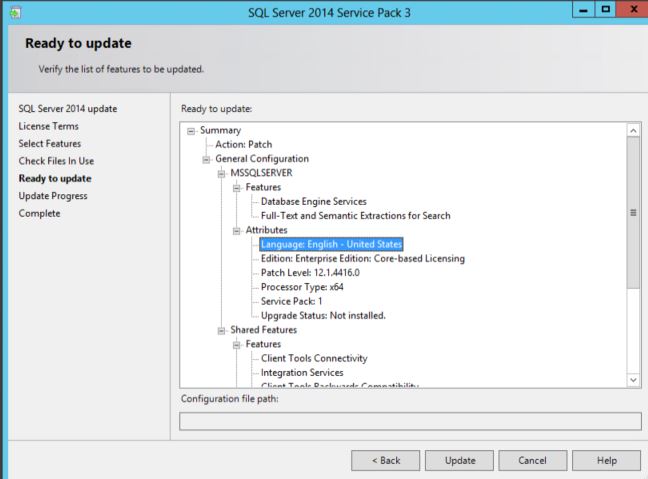
Task: Click the scroll down arrow in tree
Action: [633, 380]
